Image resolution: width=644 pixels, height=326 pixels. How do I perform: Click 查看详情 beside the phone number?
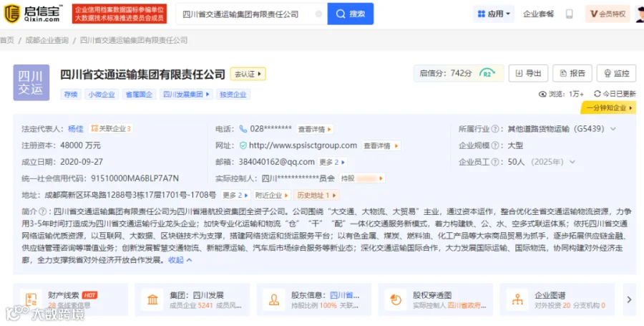(x=315, y=129)
